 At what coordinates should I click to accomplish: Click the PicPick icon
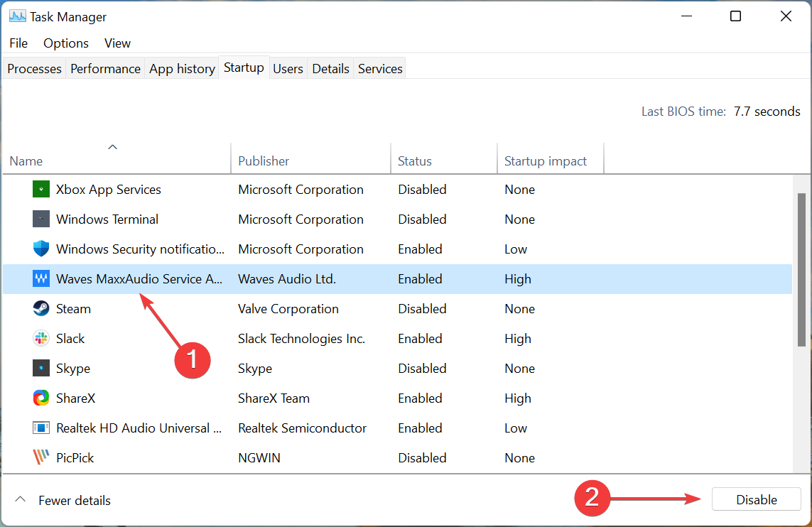point(40,457)
